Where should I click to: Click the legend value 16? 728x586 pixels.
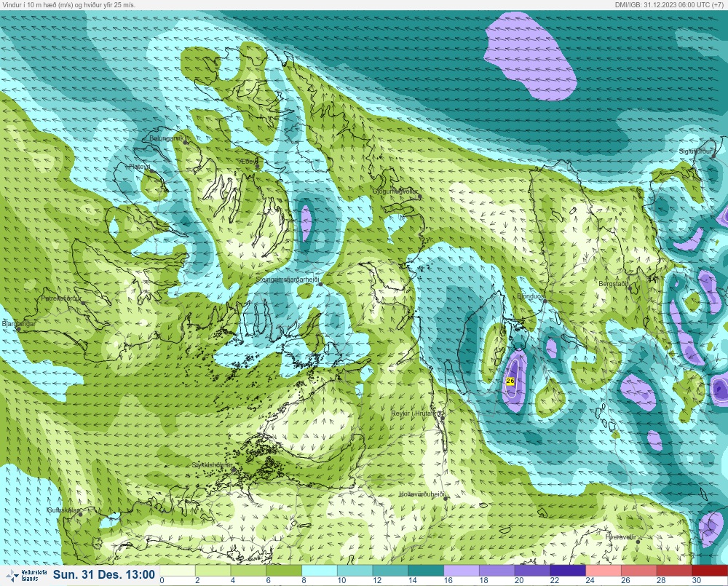point(448,580)
